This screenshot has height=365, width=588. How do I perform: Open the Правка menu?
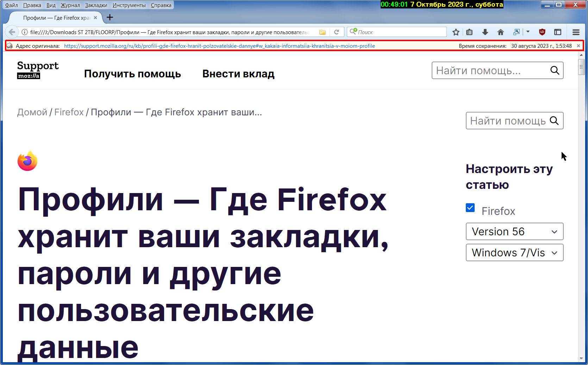pos(32,5)
